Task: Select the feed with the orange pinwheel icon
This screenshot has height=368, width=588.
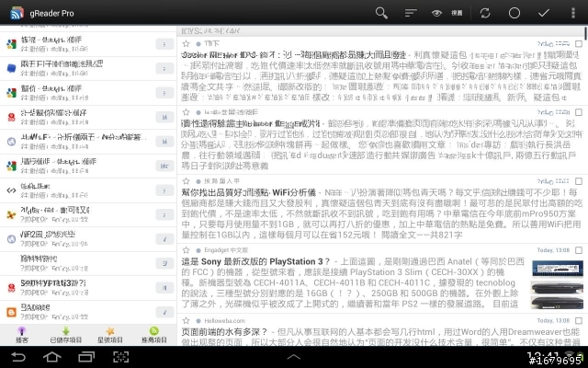Action: click(x=88, y=214)
